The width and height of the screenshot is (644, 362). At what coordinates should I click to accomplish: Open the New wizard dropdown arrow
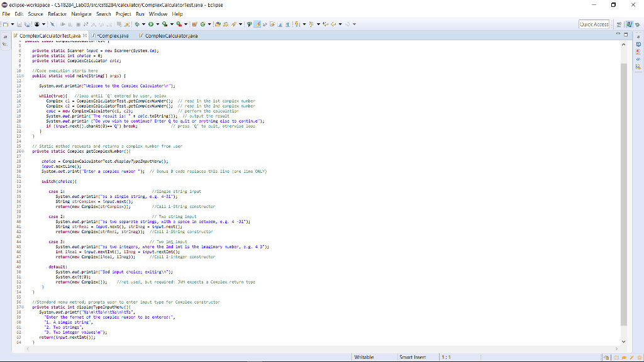[x=11, y=23]
